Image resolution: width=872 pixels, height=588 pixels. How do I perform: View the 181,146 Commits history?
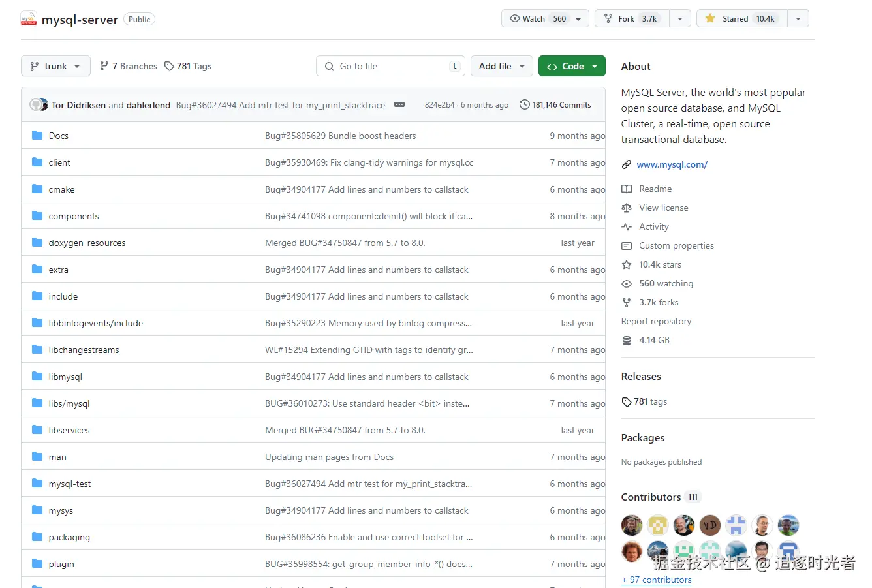pyautogui.click(x=555, y=104)
